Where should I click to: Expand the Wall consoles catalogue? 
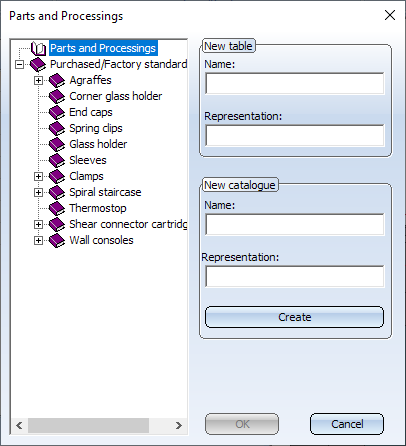38,240
